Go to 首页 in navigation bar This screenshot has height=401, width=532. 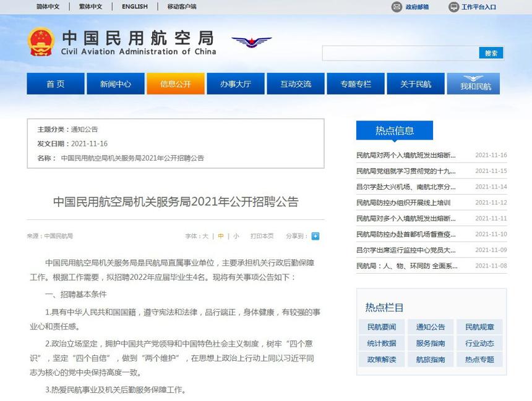point(56,84)
